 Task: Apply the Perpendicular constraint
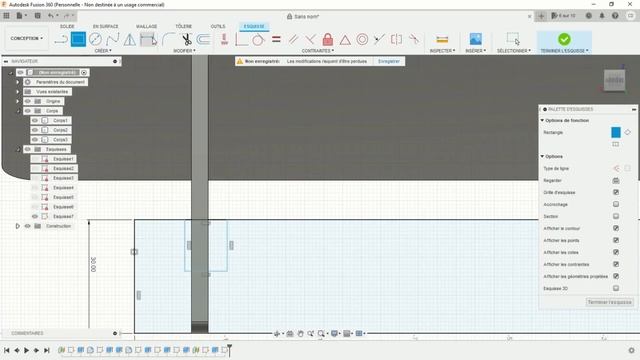point(310,40)
